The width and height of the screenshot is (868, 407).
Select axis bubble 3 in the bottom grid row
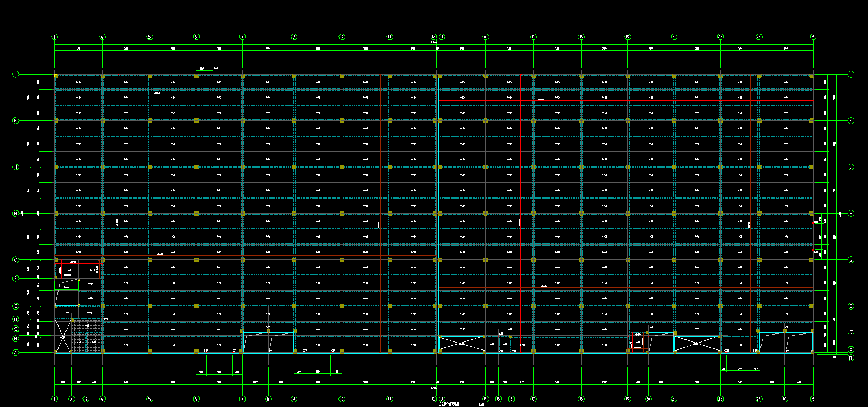pyautogui.click(x=86, y=399)
